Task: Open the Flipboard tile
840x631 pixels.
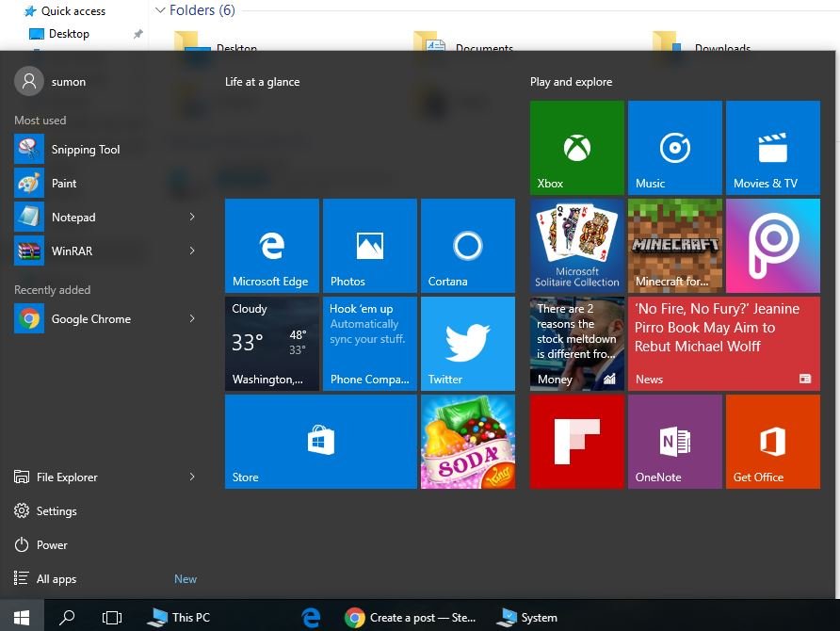Action: 577,442
